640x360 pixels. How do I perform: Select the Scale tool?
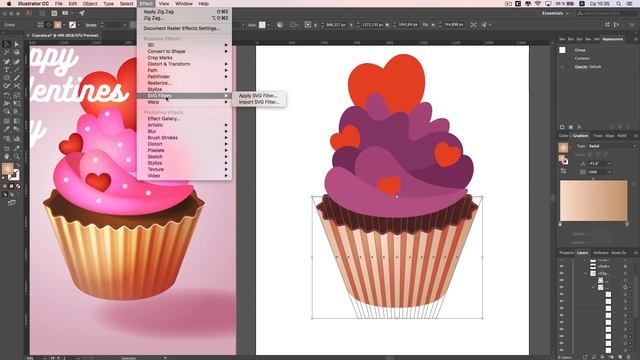click(17, 95)
